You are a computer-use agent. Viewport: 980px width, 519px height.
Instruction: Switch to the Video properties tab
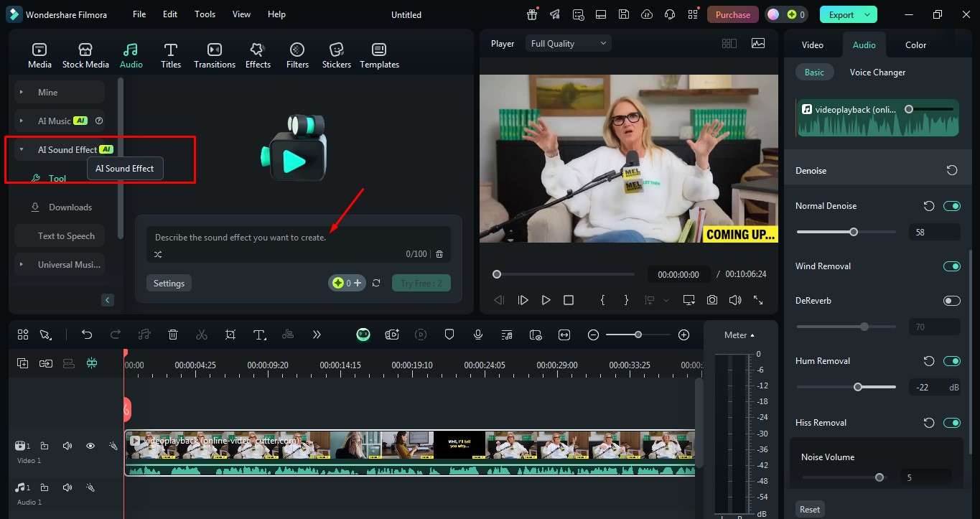[813, 45]
